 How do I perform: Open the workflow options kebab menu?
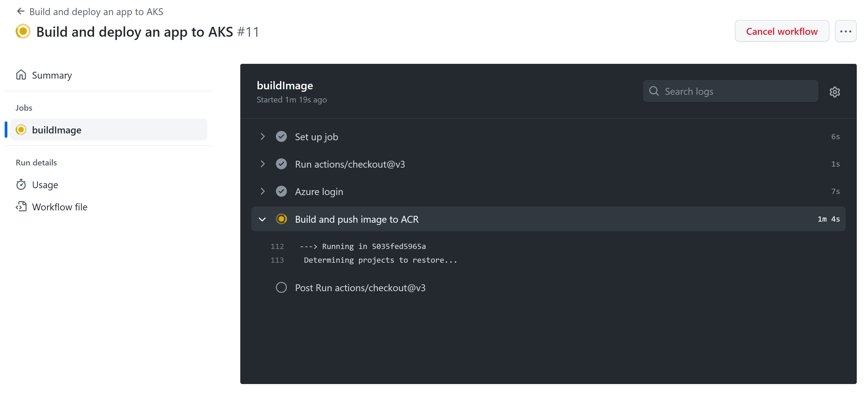point(846,31)
